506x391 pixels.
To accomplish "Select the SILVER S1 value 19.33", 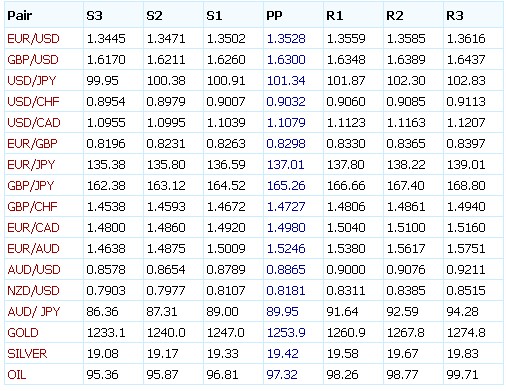I will click(x=222, y=354).
